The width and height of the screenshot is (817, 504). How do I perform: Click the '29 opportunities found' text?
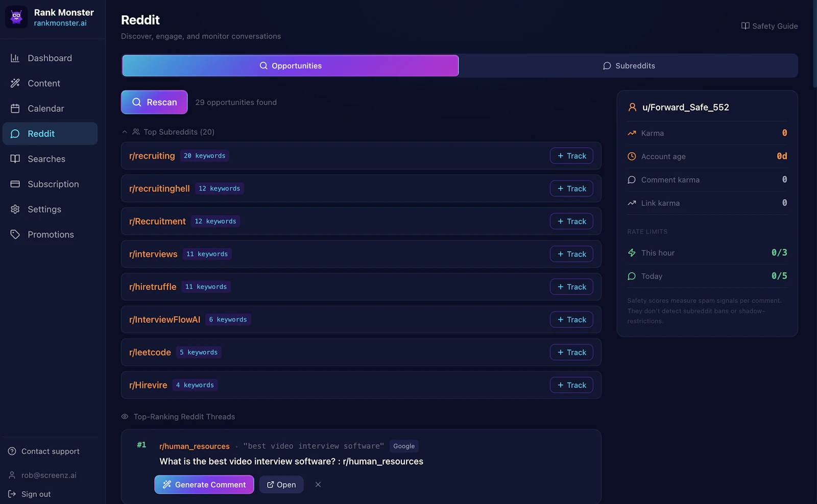click(x=236, y=102)
